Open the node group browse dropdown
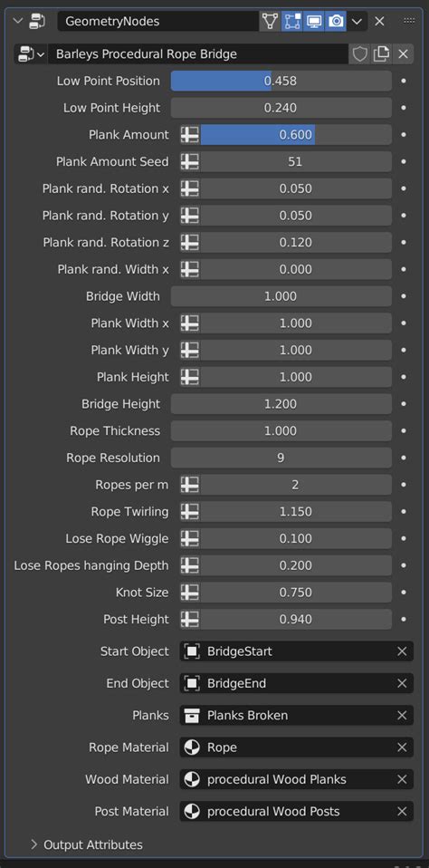Image resolution: width=429 pixels, height=868 pixels. point(31,54)
